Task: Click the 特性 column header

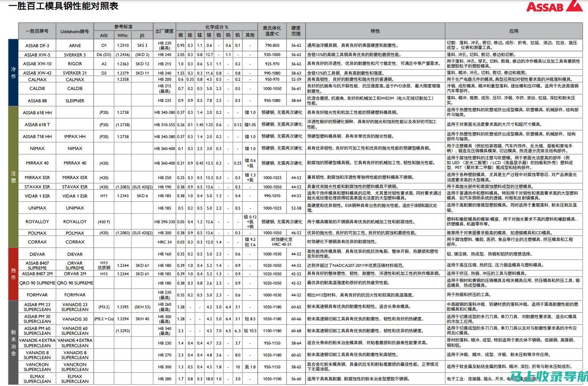Action: (375, 31)
